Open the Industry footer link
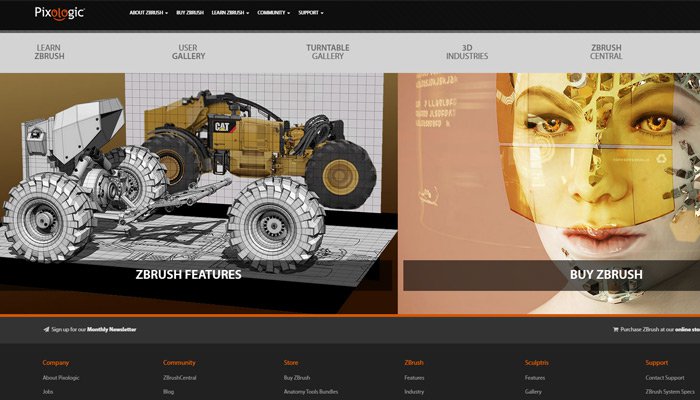The image size is (700, 400). coord(414,392)
